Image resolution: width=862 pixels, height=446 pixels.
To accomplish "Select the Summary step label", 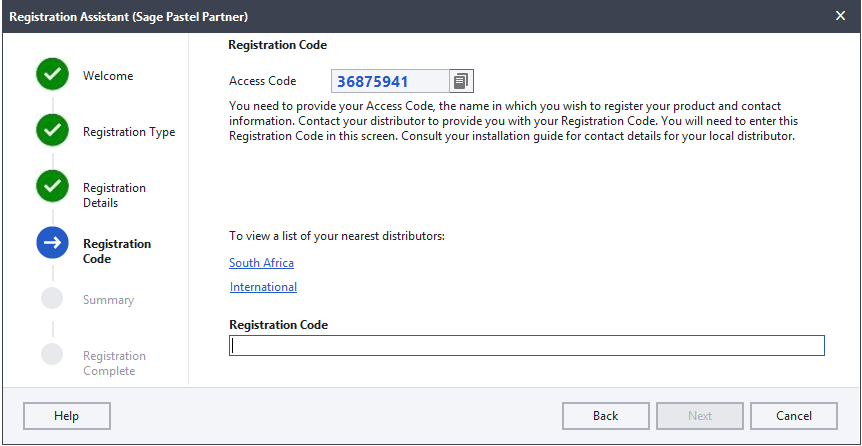I will pos(108,300).
